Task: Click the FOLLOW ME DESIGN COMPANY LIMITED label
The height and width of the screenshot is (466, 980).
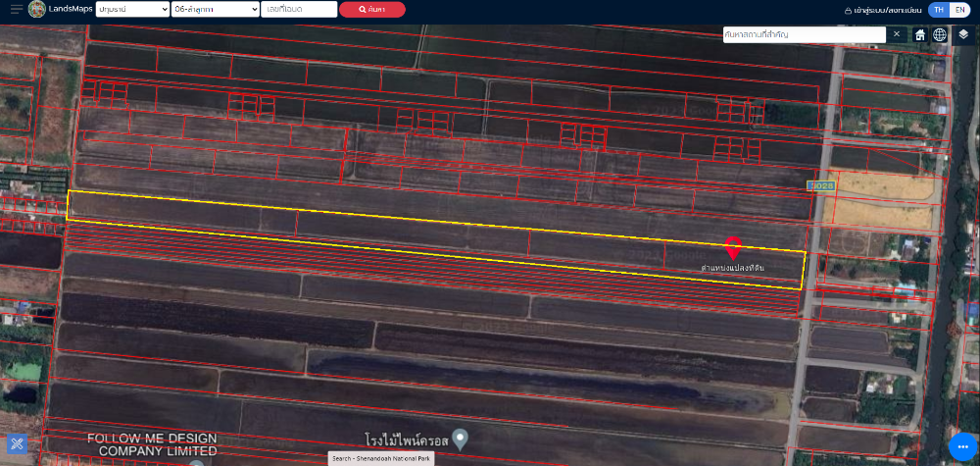Action: pos(152,444)
